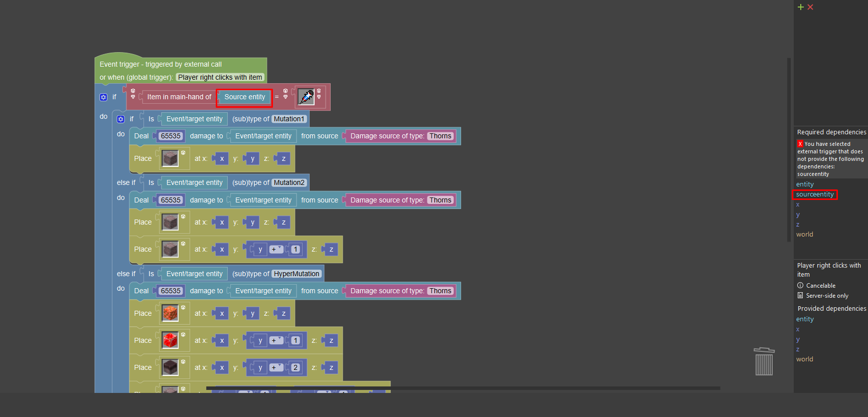Edit the 65535 damage value under HyperMutation
868x417 pixels.
(171, 291)
